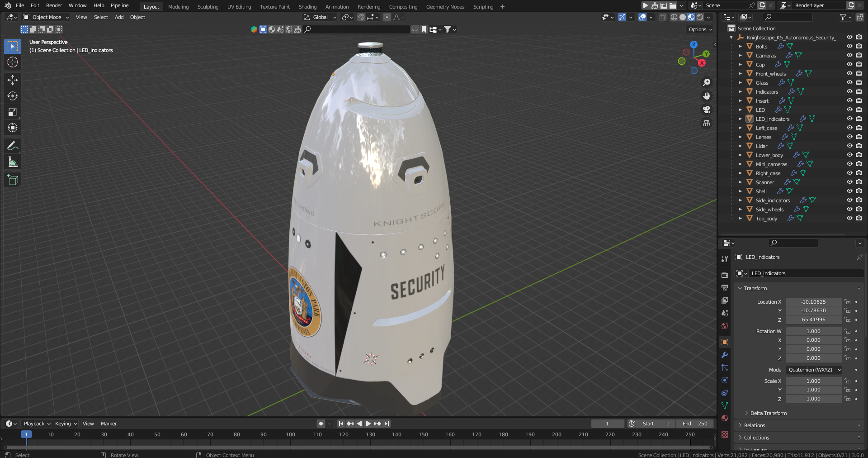This screenshot has height=458, width=868.
Task: Expand the Cameras tree item
Action: (740, 56)
